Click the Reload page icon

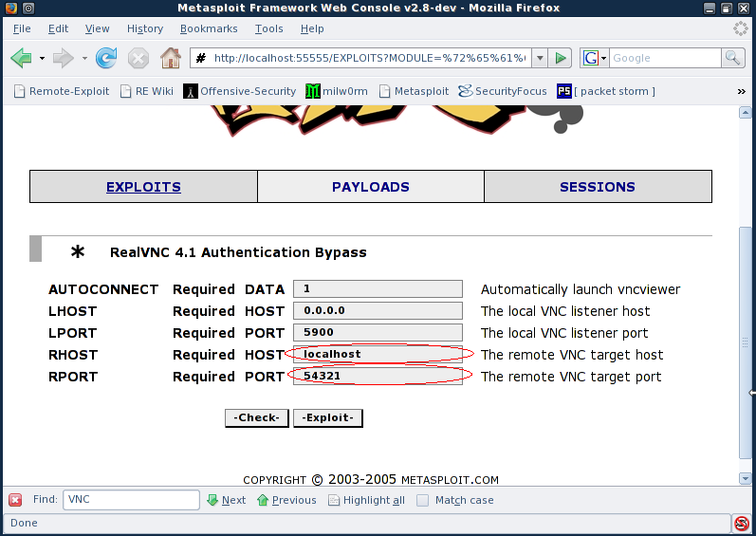[106, 59]
